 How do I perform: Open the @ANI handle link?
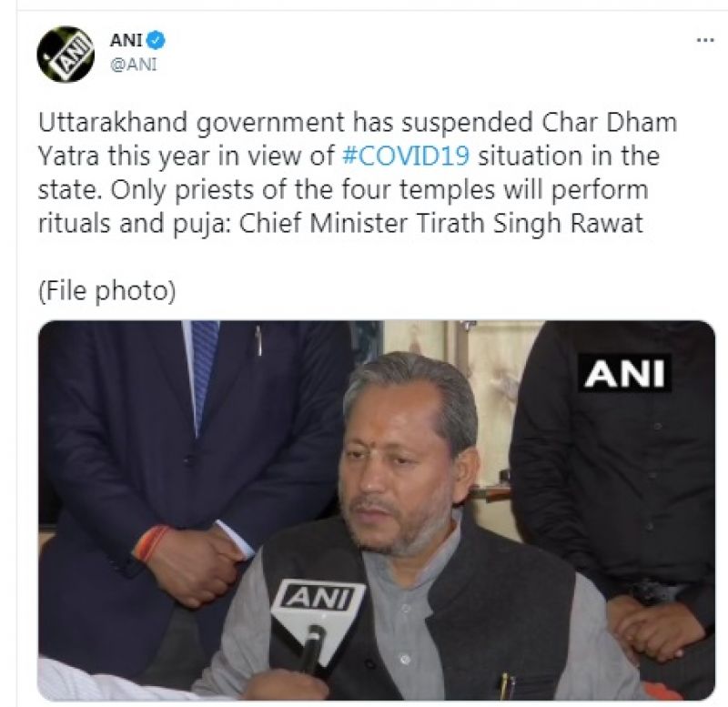point(134,65)
